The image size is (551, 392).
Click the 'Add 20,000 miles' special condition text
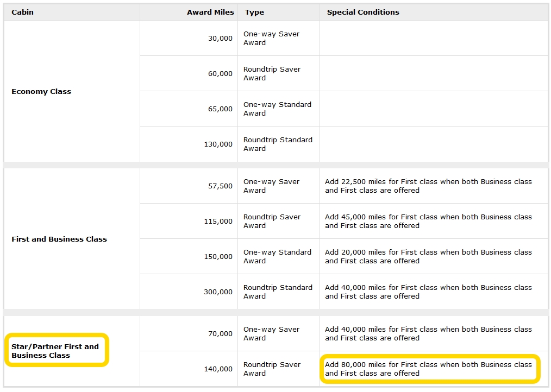428,257
